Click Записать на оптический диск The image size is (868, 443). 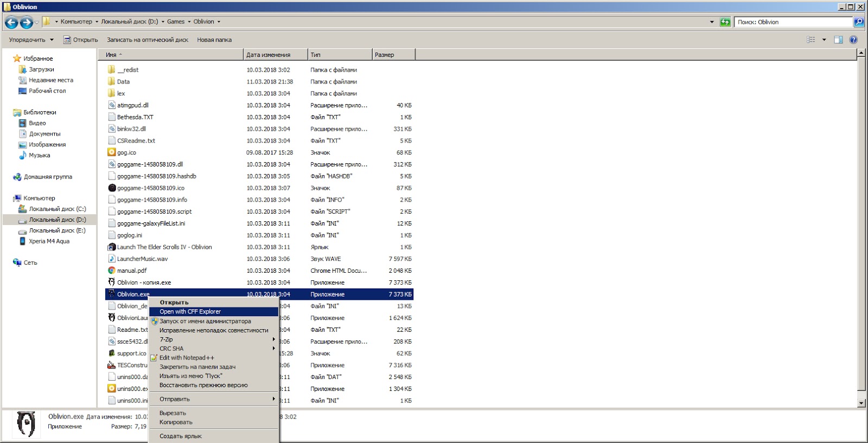(148, 40)
